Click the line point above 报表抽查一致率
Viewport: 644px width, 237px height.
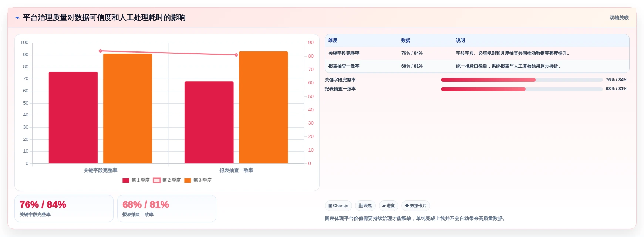click(x=236, y=55)
